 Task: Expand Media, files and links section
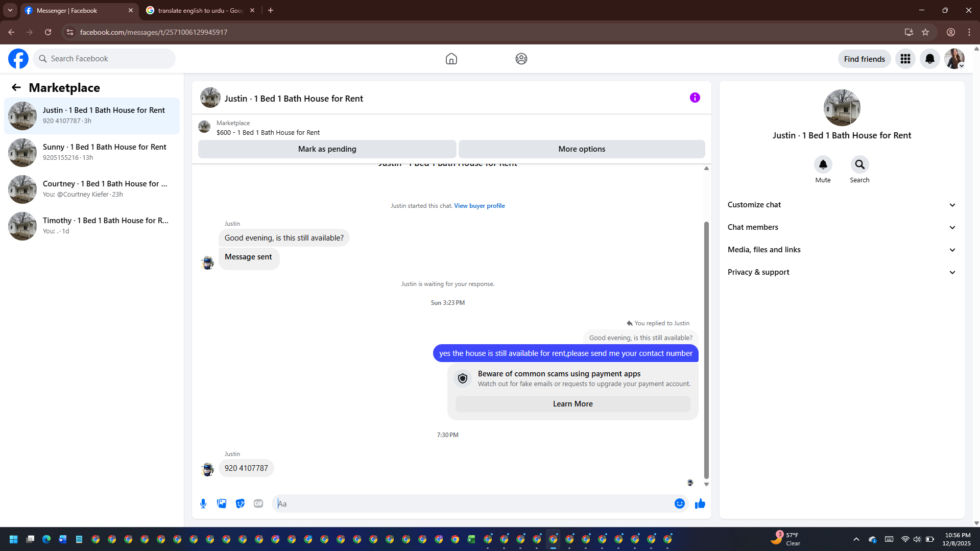click(842, 250)
